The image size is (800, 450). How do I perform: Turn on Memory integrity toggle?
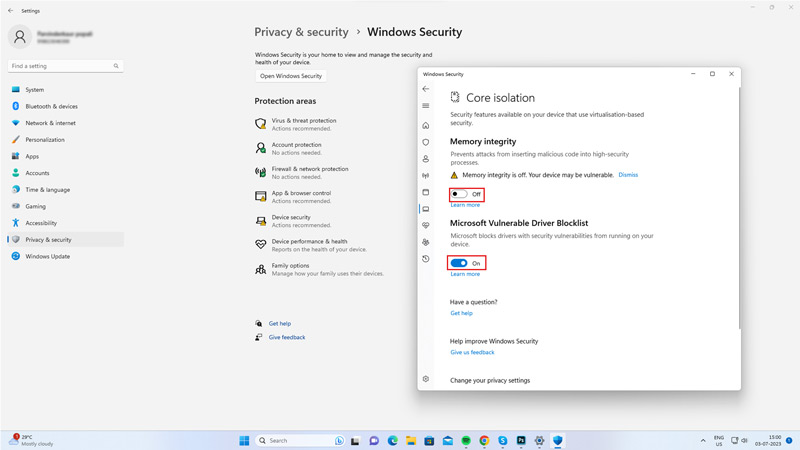459,194
